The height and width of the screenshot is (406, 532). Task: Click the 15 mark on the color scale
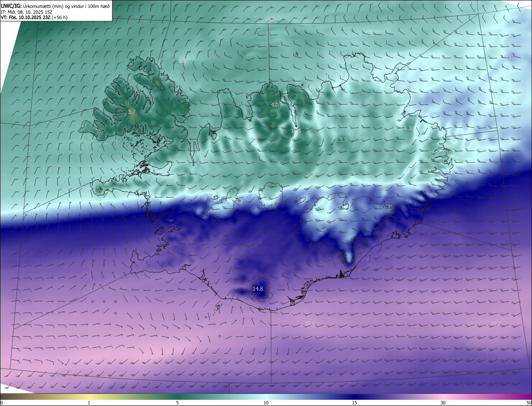tap(355, 403)
